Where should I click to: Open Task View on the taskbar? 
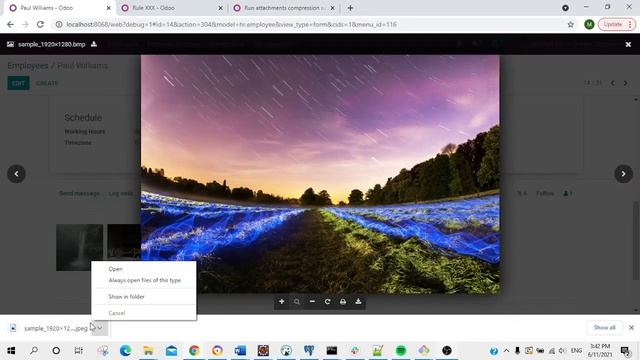pyautogui.click(x=78, y=350)
